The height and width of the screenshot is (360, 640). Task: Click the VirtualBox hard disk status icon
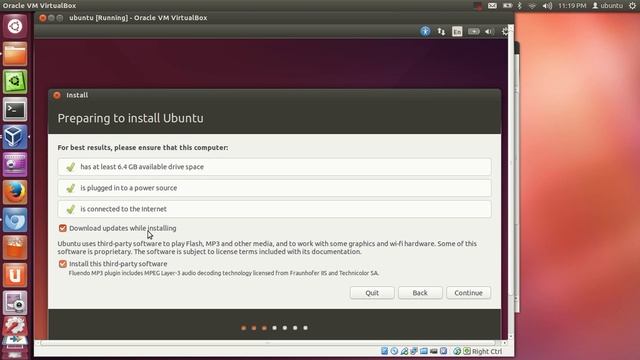click(x=384, y=351)
